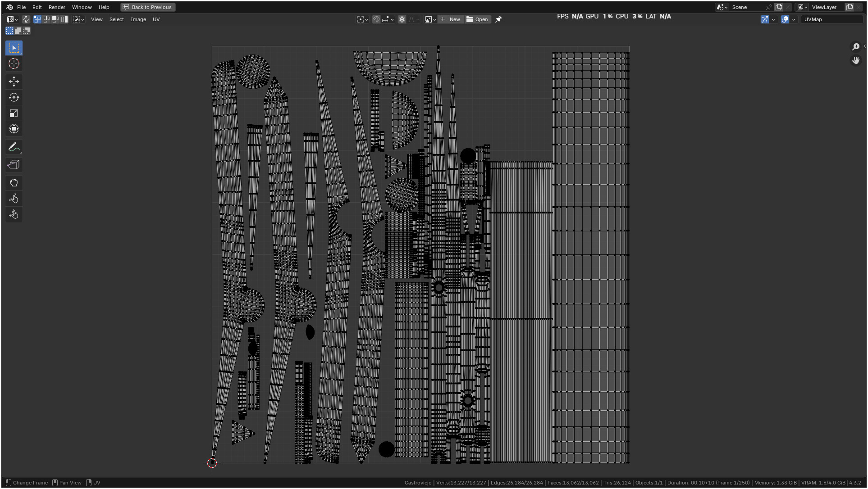This screenshot has width=868, height=489.
Task: Toggle snapping magnet
Action: pos(376,19)
